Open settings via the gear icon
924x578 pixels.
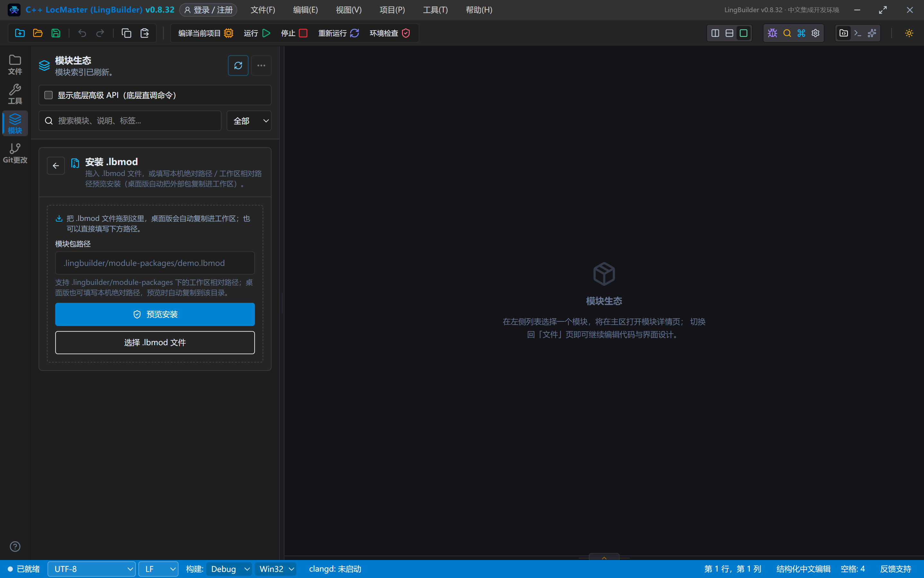pos(815,33)
